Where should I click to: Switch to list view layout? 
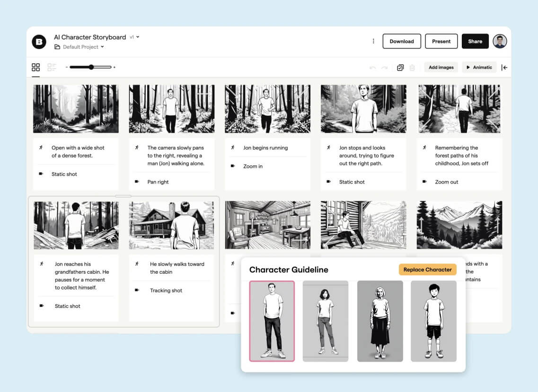pos(52,67)
